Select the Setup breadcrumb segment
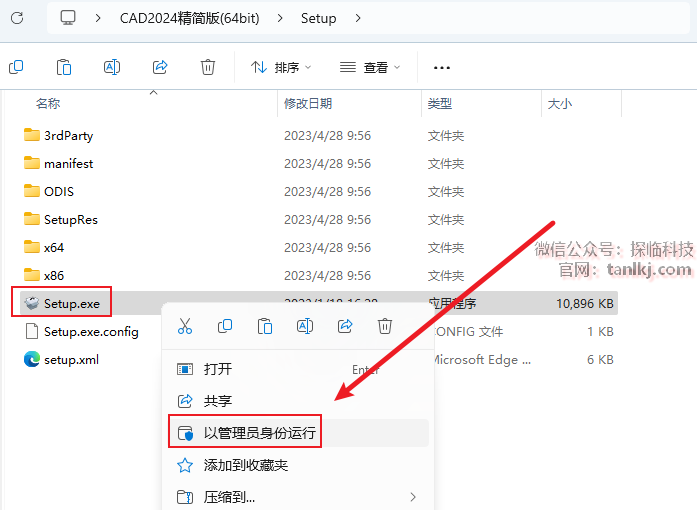The width and height of the screenshot is (697, 510). (318, 18)
